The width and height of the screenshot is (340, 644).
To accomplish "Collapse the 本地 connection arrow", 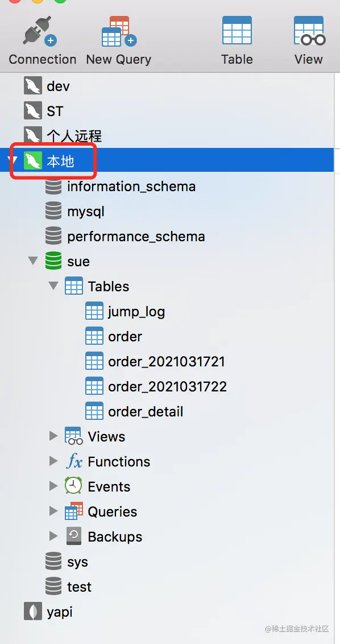I will point(13,160).
